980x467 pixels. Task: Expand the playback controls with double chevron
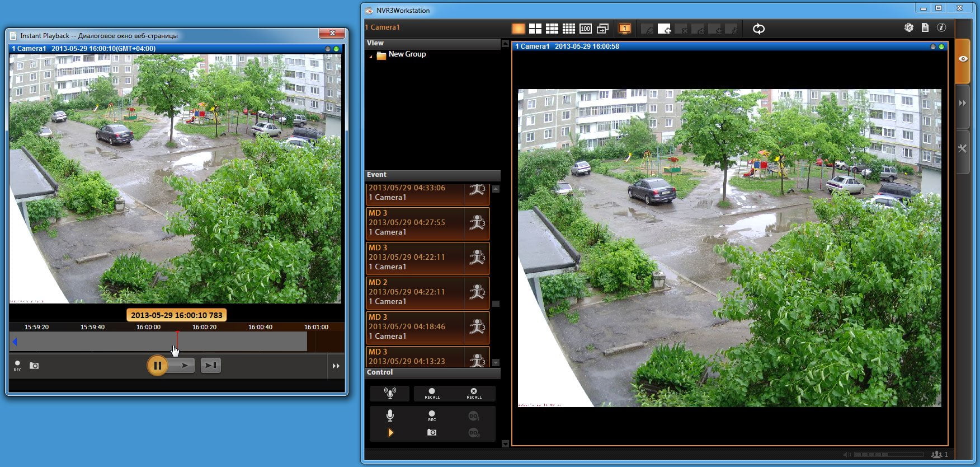tap(336, 366)
